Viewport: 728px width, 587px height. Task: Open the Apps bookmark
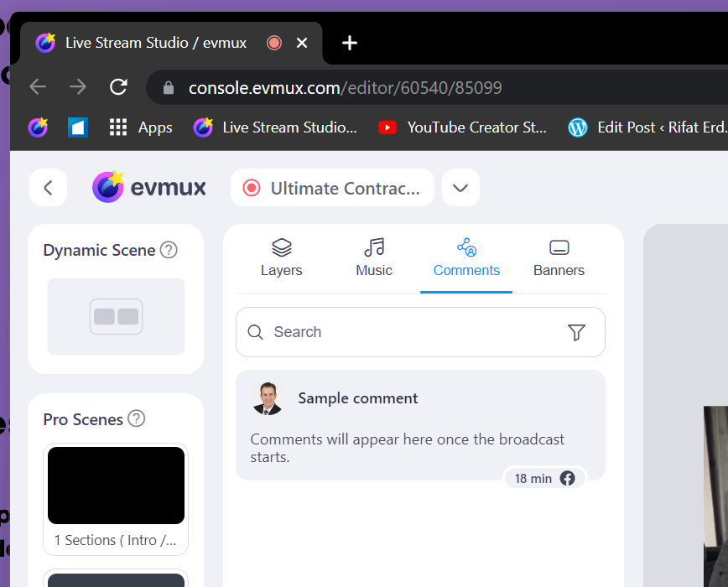[141, 127]
